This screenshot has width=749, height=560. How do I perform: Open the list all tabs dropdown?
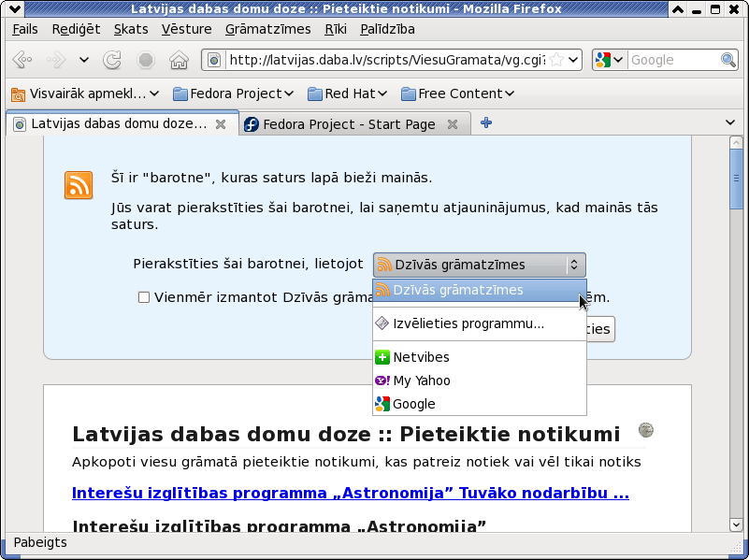click(730, 122)
